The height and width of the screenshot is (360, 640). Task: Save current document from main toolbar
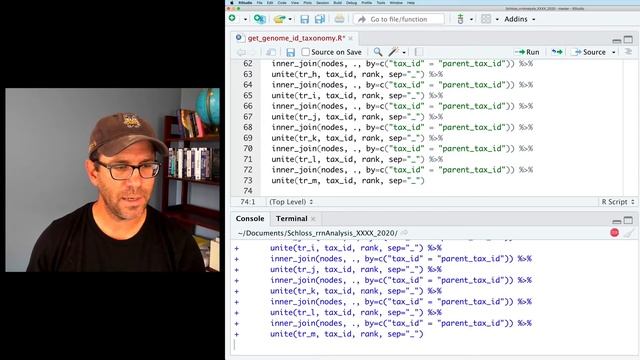[x=304, y=19]
